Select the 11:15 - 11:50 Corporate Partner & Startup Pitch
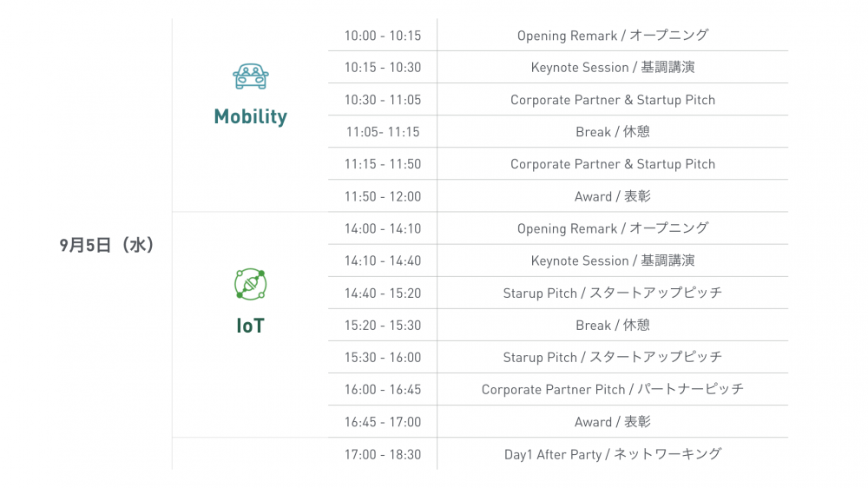 click(558, 164)
